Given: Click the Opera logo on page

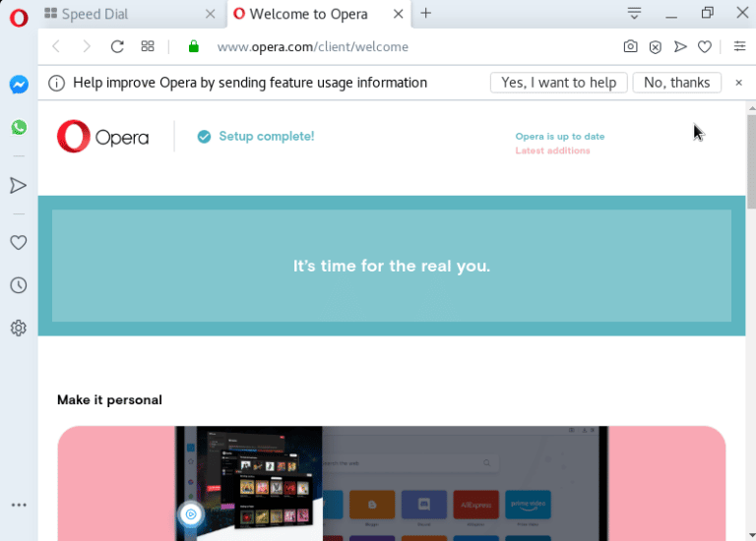Looking at the screenshot, I should click(x=102, y=137).
